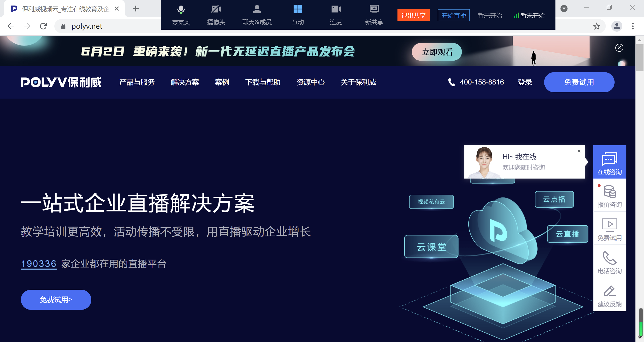Viewport: 644px width, 342px height.
Task: Reload the polyv.net page
Action: (x=44, y=26)
